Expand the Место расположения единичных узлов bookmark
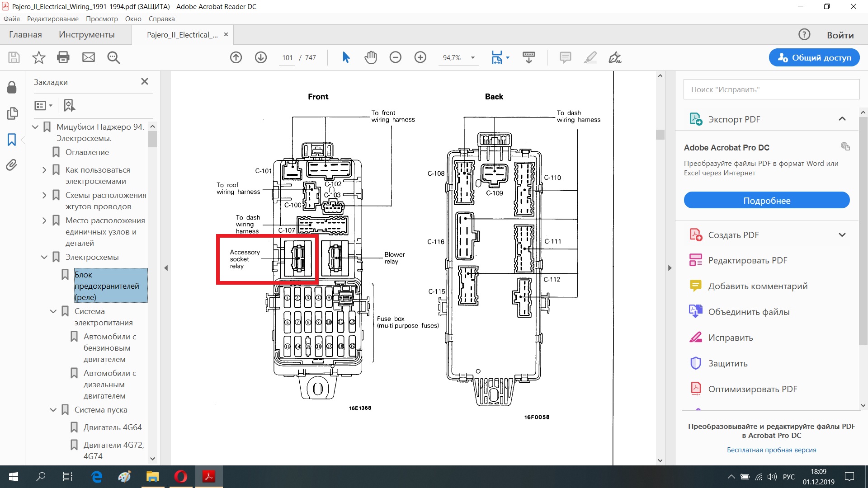 click(x=44, y=221)
